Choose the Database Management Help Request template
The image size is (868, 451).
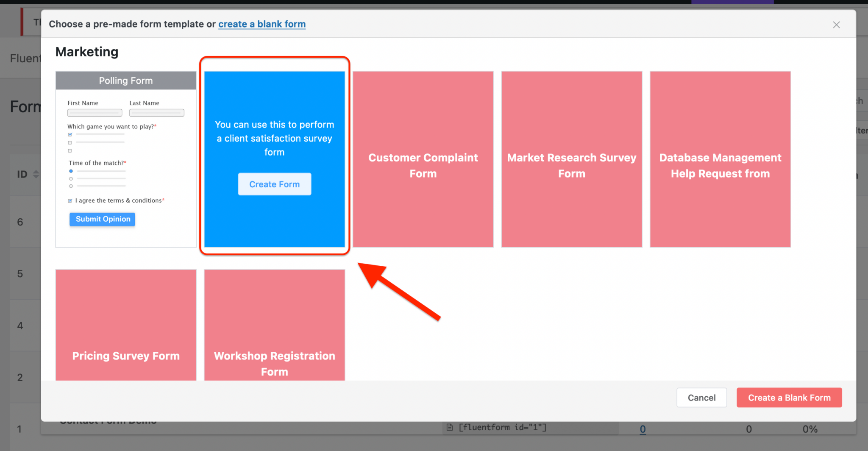(x=720, y=159)
